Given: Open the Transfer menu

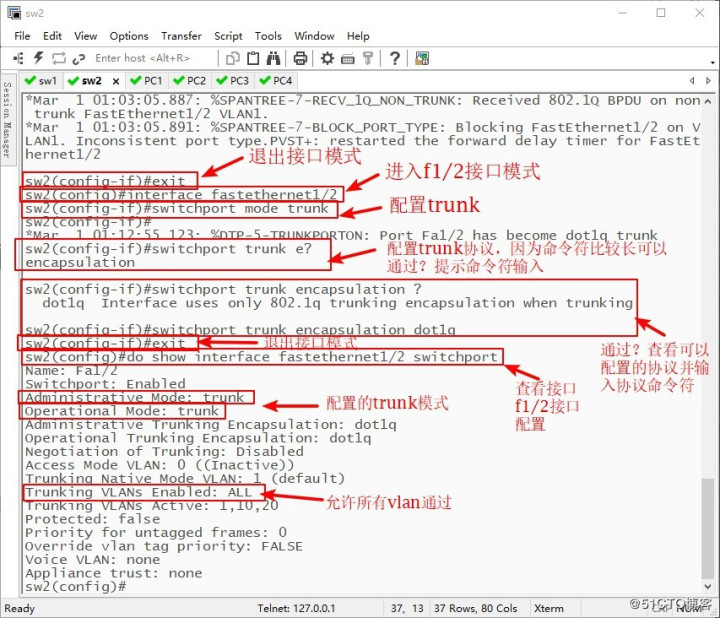Looking at the screenshot, I should 181,36.
